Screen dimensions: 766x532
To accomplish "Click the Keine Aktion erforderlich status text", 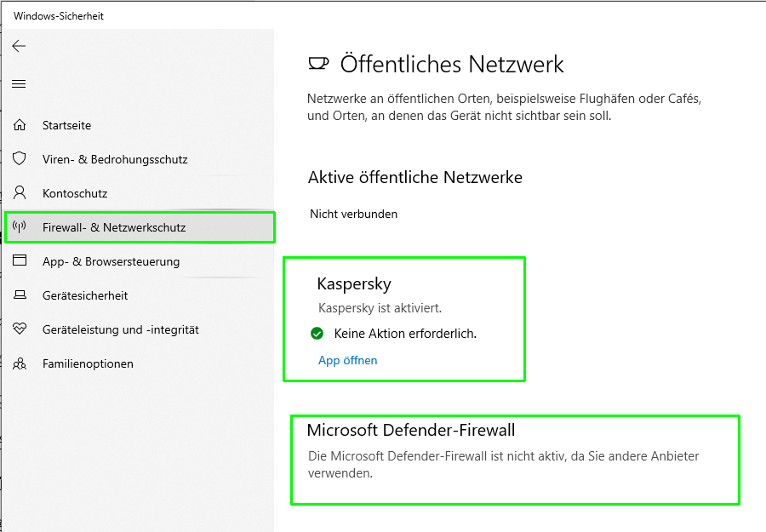I will click(405, 334).
